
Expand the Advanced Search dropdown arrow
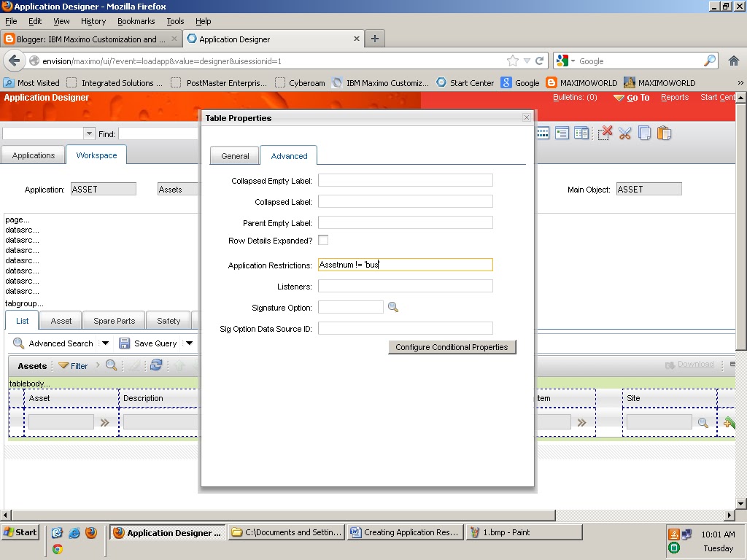105,343
